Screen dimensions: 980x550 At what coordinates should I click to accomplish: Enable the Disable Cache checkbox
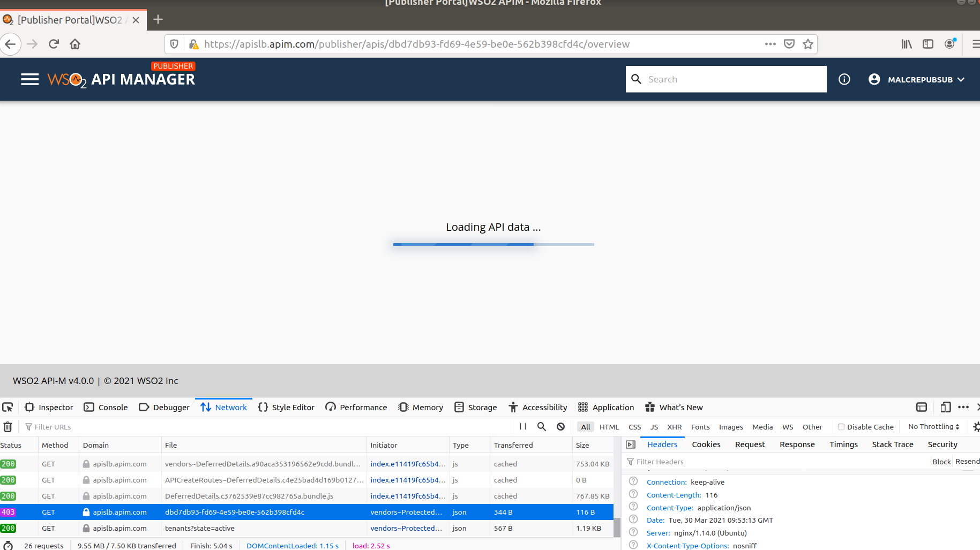[842, 426]
